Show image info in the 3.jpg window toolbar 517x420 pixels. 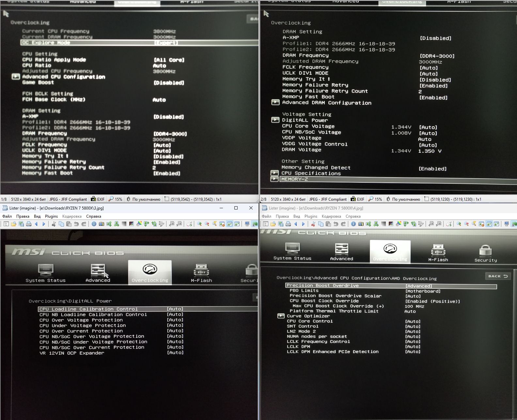pyautogui.click(x=94, y=224)
